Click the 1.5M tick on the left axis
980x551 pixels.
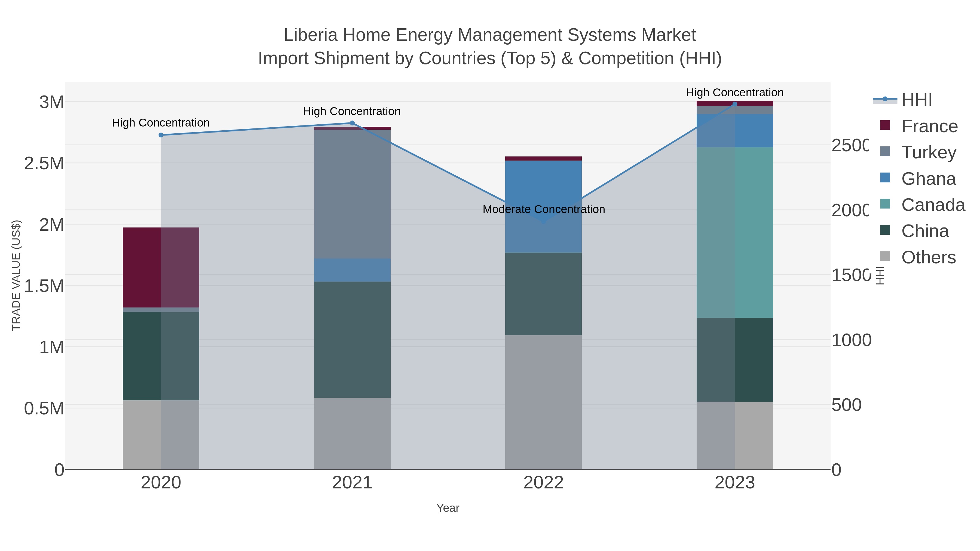44,286
